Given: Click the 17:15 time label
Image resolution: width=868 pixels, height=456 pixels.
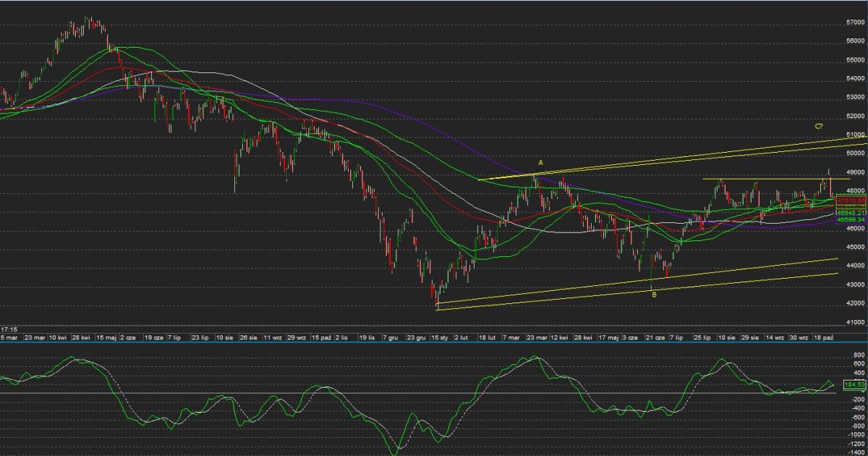Looking at the screenshot, I should pos(9,329).
